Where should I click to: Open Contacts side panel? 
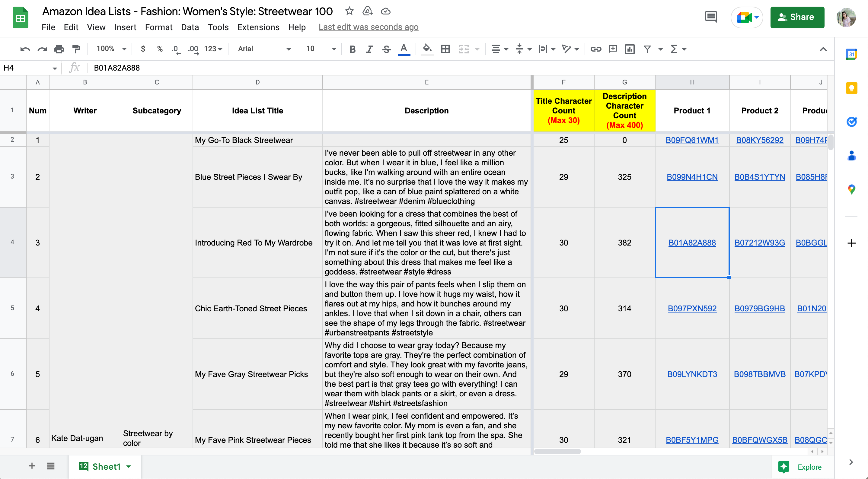pyautogui.click(x=851, y=155)
